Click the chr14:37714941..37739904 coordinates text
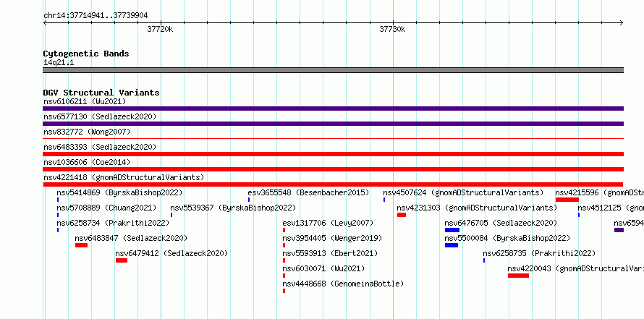This screenshot has width=644, height=319. tap(96, 16)
